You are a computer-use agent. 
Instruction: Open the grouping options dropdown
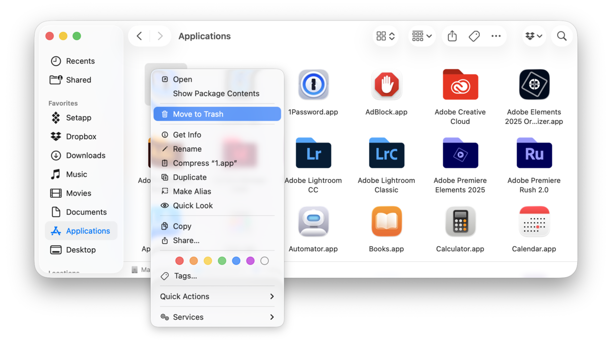421,36
